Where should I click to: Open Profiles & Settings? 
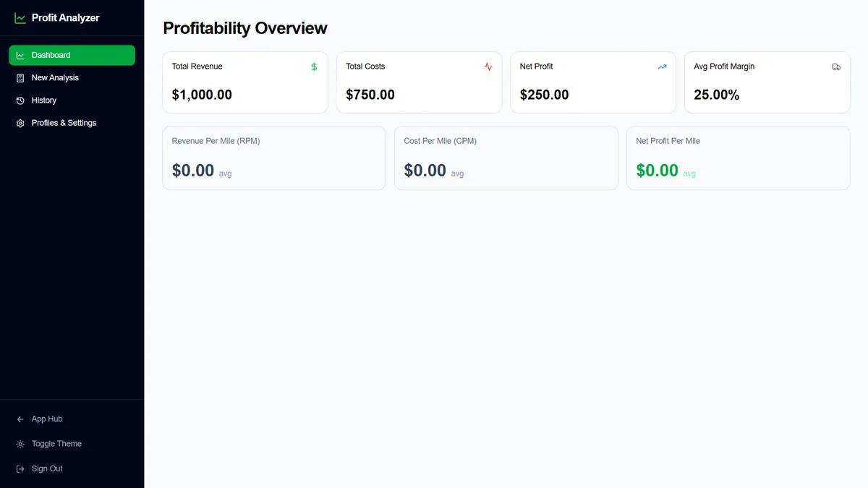(72, 123)
